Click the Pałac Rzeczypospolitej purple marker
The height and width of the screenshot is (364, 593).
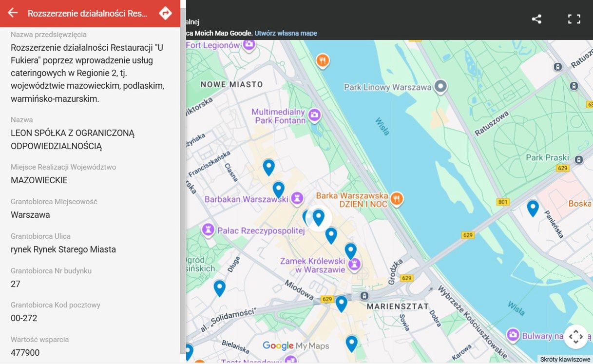[209, 230]
